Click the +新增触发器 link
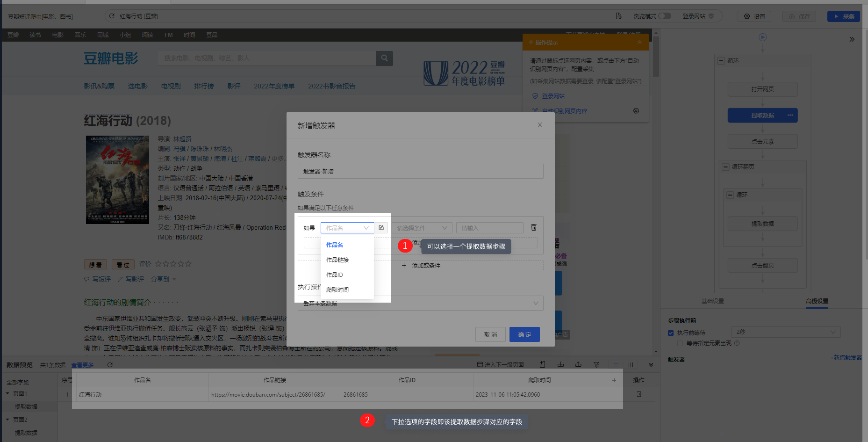This screenshot has height=442, width=868. coord(846,358)
